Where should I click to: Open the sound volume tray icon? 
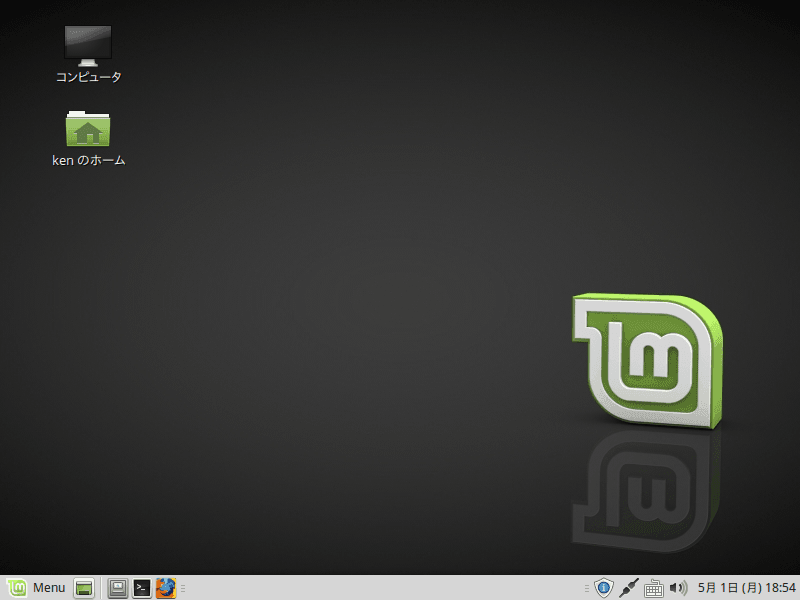point(678,588)
